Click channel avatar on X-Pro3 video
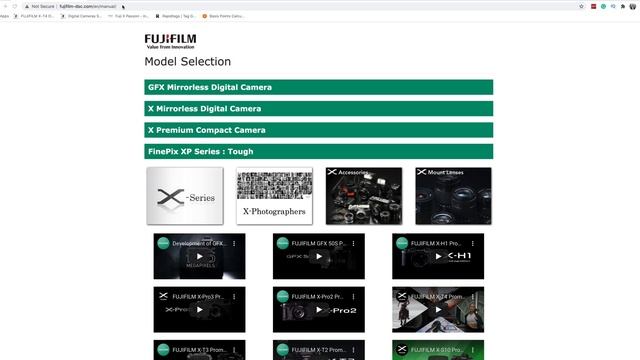The width and height of the screenshot is (640, 360). point(163,296)
